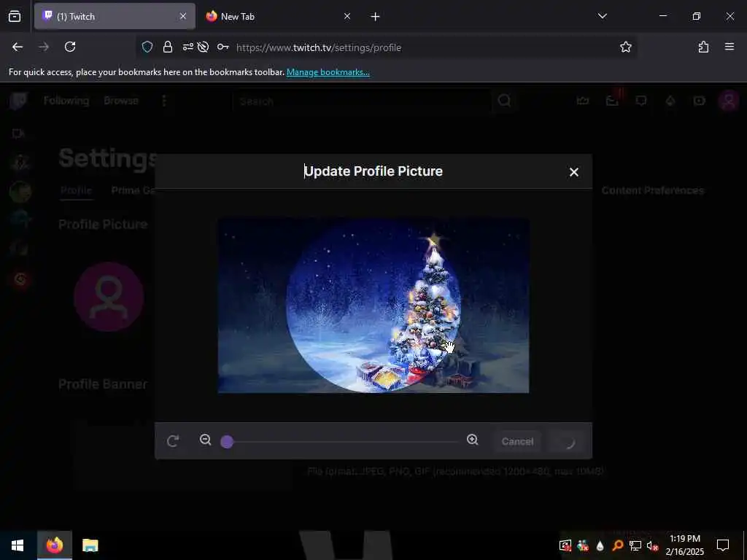Switch to the Twitch tab
This screenshot has height=560, width=747.
[115, 16]
